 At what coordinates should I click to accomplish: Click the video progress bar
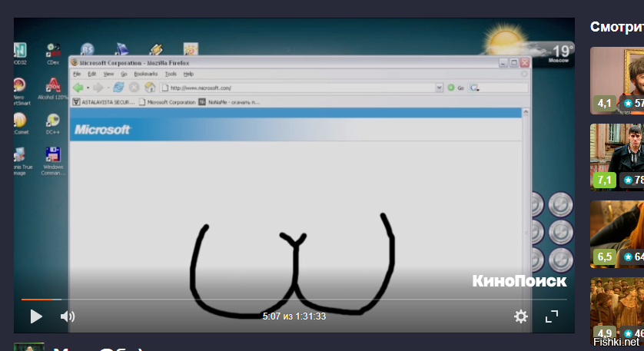point(294,300)
